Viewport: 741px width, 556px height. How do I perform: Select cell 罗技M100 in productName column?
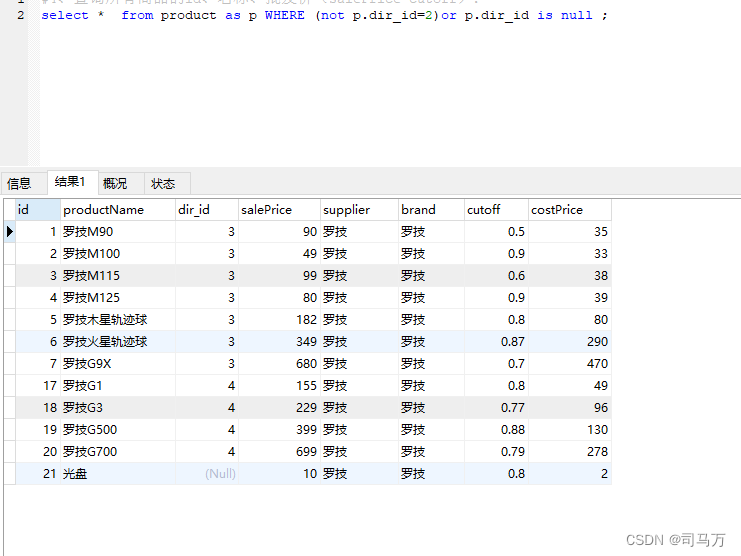click(x=118, y=254)
